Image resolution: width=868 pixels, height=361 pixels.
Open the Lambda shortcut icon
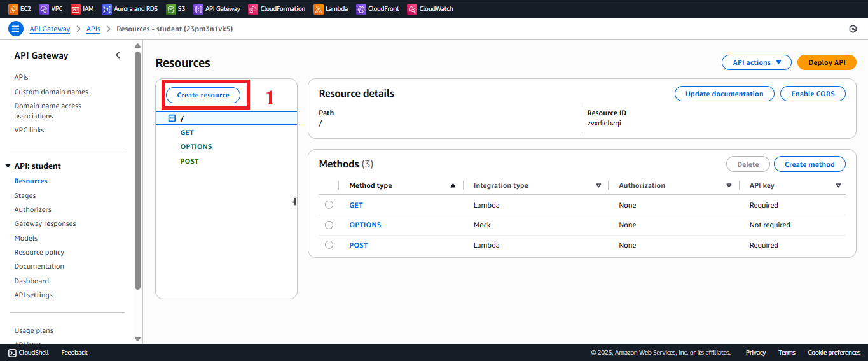point(318,9)
